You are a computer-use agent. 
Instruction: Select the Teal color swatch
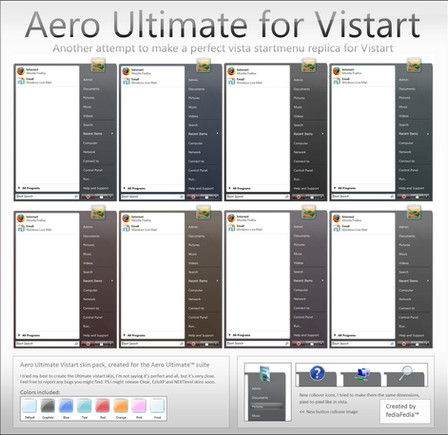[x=84, y=406]
